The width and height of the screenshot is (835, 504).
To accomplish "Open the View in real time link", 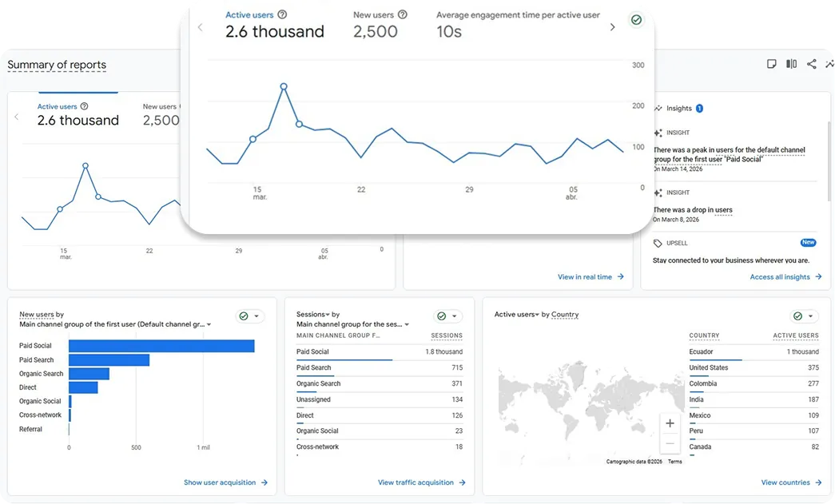I will 590,277.
